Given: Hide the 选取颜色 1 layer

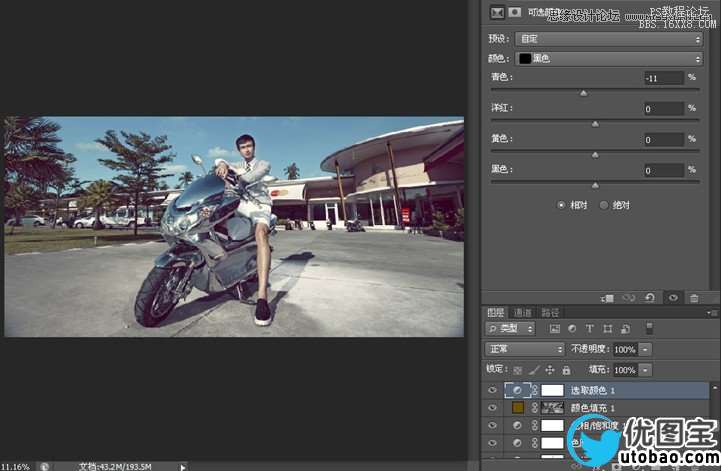Looking at the screenshot, I should point(492,390).
